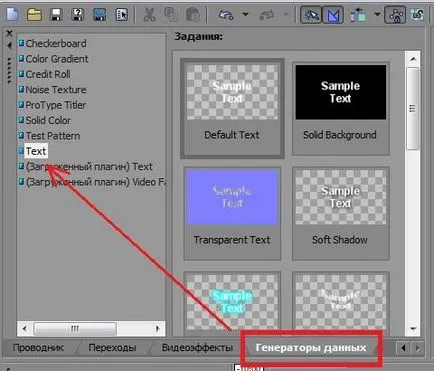Toggle Automatic Crossfades in the toolbar

pyautogui.click(x=333, y=15)
